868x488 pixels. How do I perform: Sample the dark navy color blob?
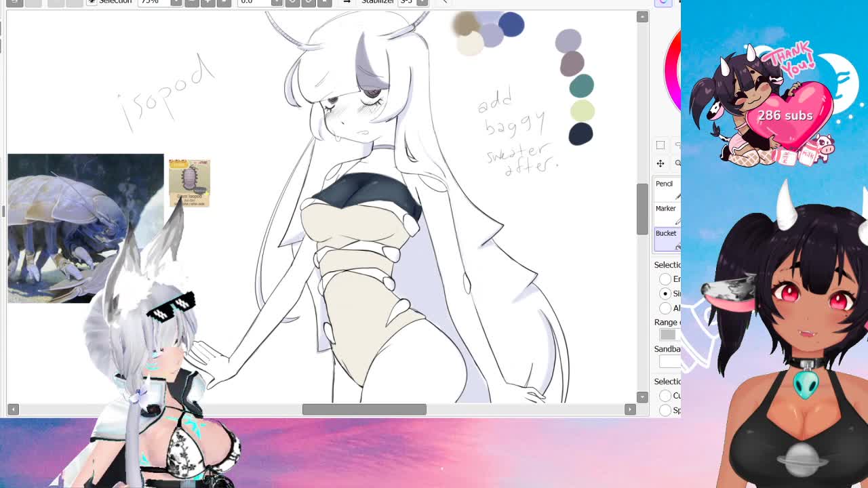click(580, 134)
